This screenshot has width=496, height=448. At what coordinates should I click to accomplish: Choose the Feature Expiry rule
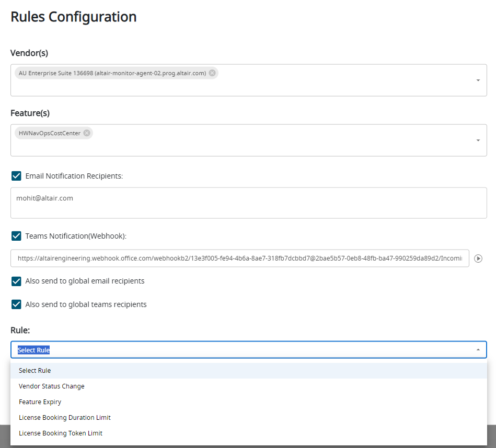point(40,402)
